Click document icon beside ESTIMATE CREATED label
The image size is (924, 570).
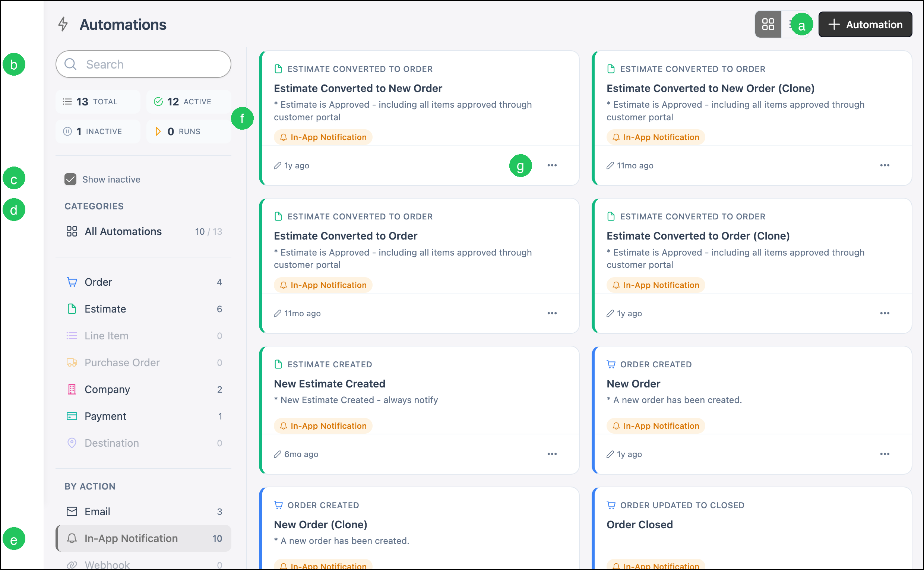point(278,364)
